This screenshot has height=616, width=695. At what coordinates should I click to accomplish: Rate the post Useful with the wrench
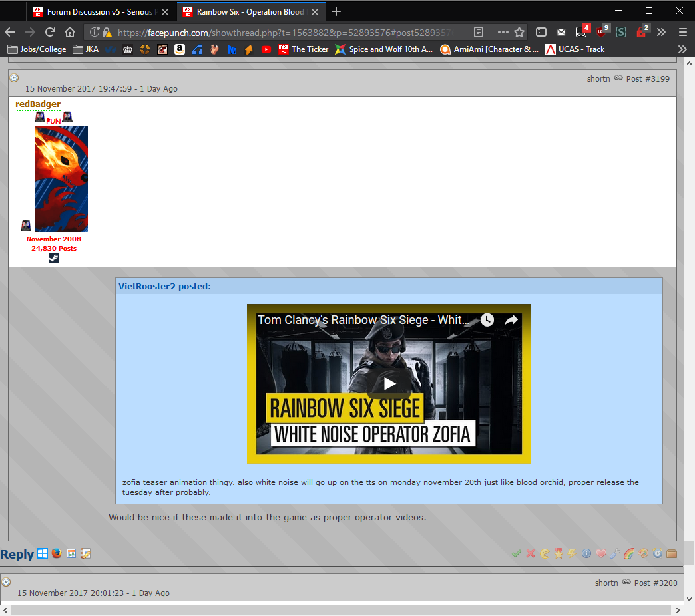click(614, 553)
